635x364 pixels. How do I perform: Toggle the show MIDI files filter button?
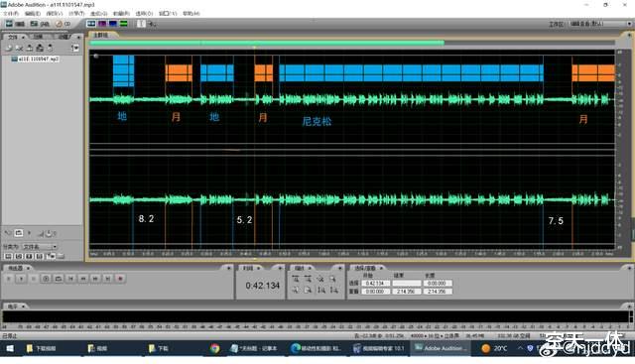[x=40, y=256]
